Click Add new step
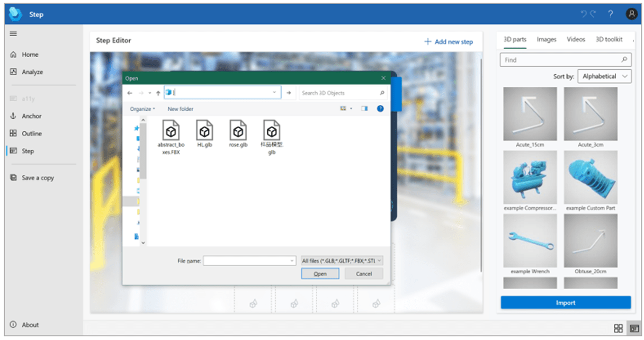 click(449, 41)
